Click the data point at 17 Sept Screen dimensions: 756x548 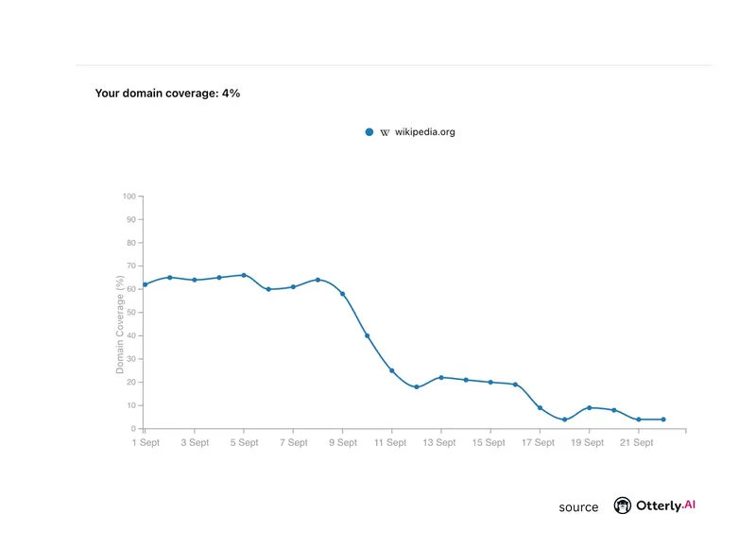(x=540, y=407)
